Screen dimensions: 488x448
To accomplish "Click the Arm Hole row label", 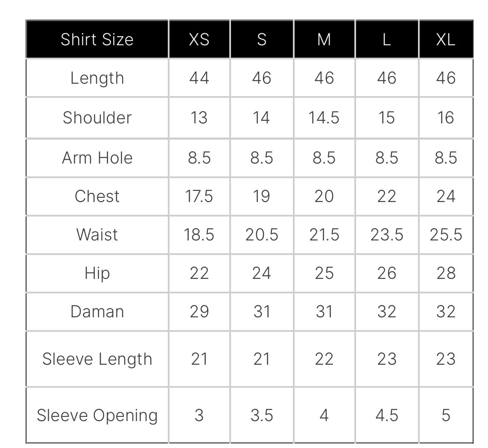I will (x=97, y=158).
